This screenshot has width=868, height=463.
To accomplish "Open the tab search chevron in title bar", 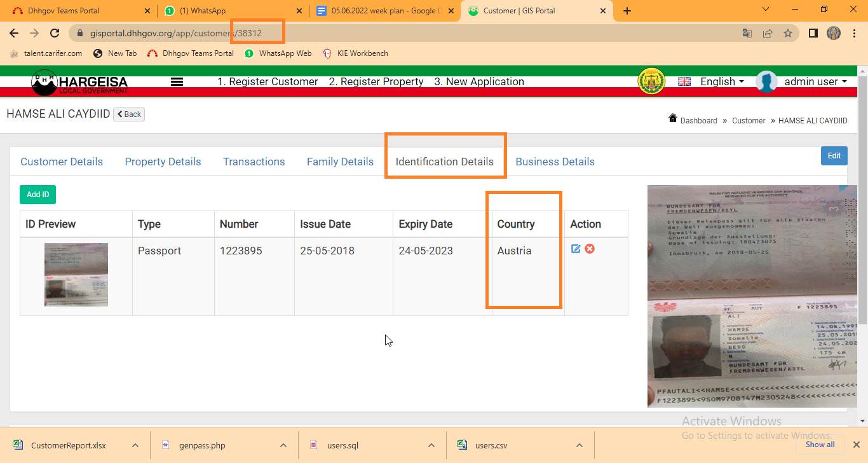I will pos(765,9).
